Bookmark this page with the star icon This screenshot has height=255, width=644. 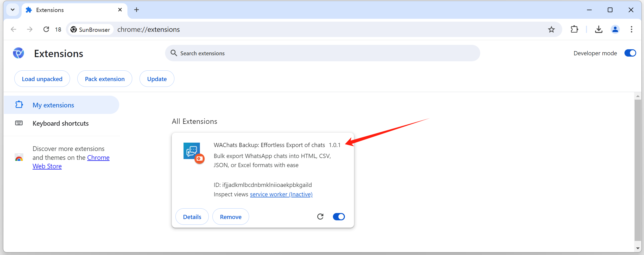point(551,29)
